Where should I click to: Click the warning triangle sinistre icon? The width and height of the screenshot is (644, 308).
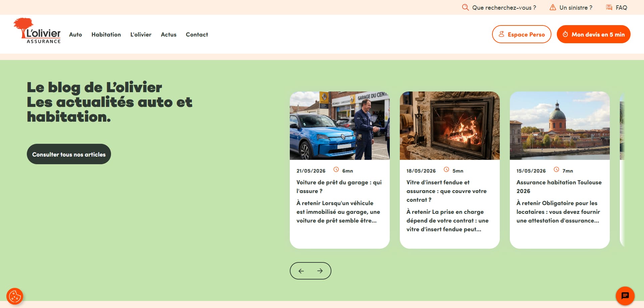tap(553, 7)
